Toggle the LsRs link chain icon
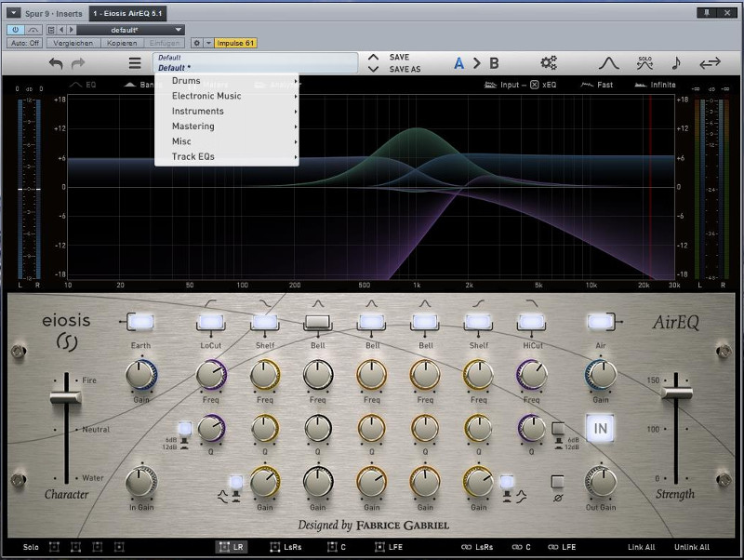Viewport: 744px width, 560px height. [466, 547]
